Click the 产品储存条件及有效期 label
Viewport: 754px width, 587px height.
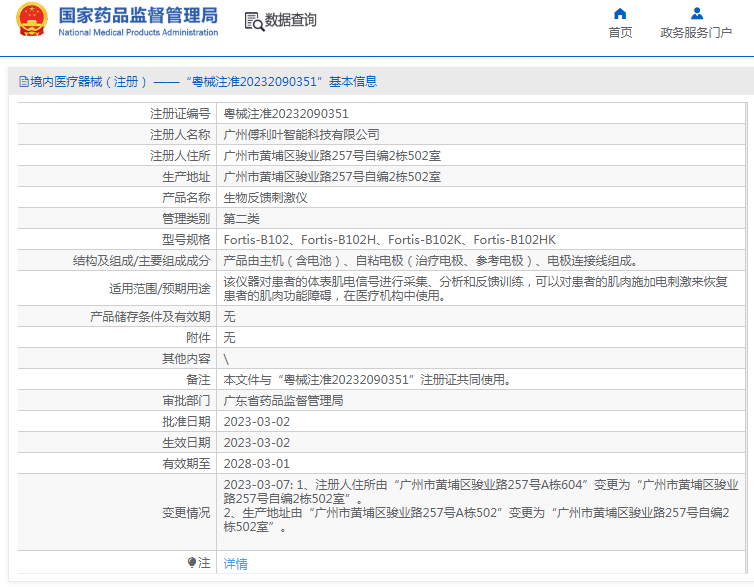pos(150,317)
